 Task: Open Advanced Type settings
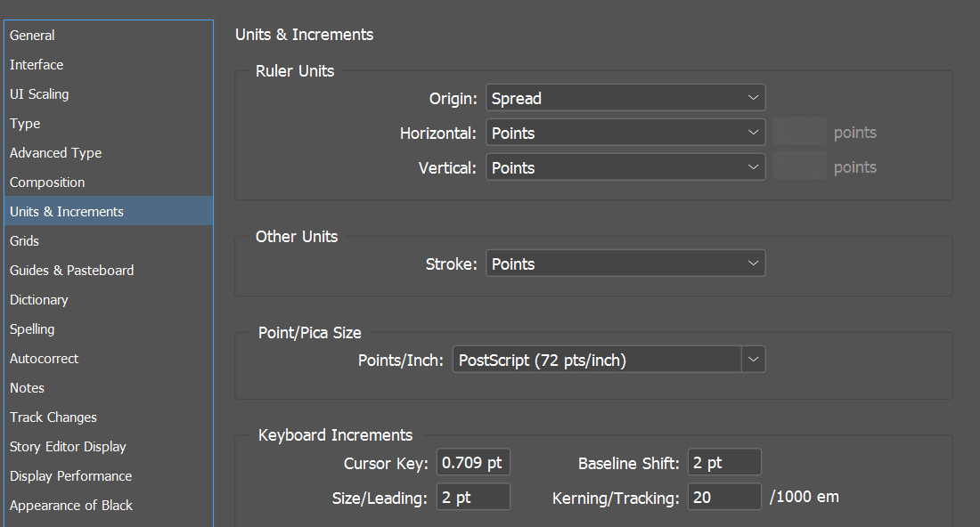(x=55, y=153)
